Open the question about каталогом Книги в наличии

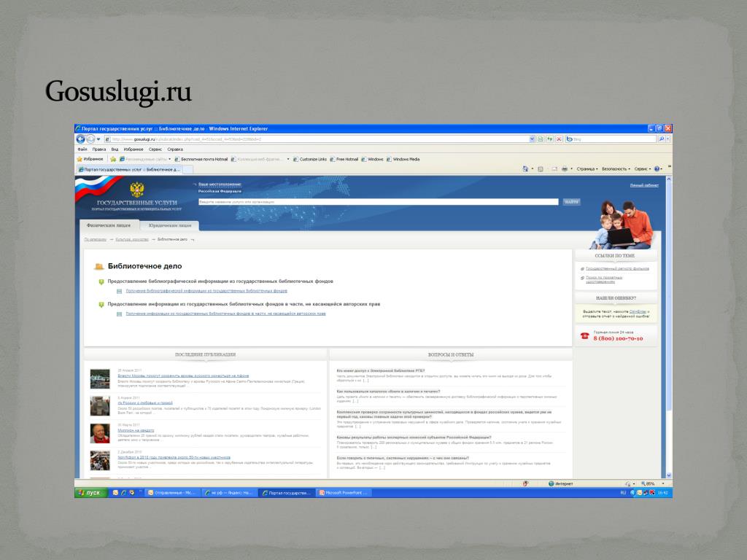pyautogui.click(x=388, y=392)
